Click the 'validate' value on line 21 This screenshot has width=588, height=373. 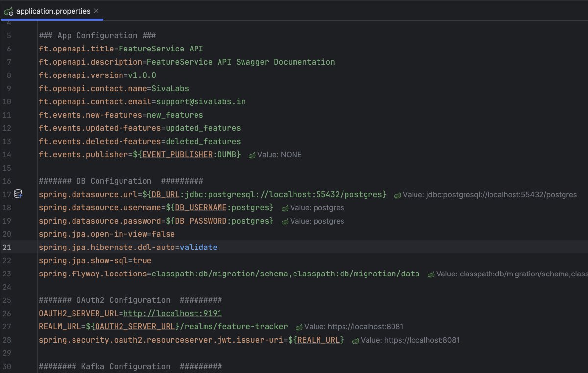(x=198, y=247)
